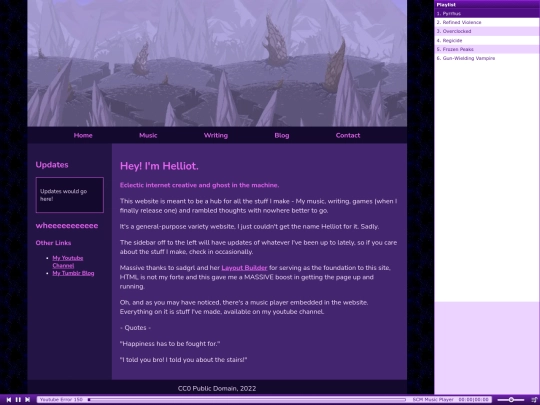540x405 pixels.
Task: Open My Tumblr Blog link
Action: coord(73,273)
